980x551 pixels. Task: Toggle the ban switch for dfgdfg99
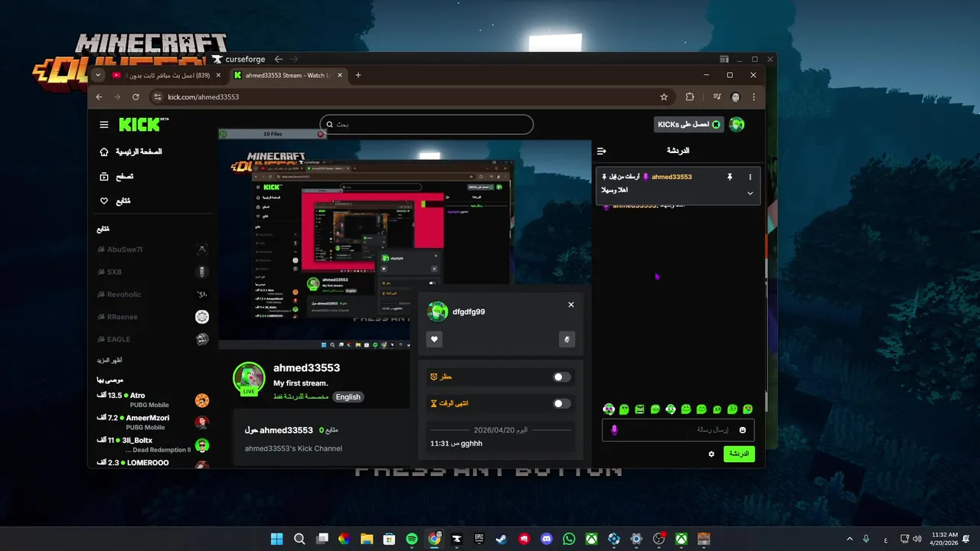tap(562, 377)
